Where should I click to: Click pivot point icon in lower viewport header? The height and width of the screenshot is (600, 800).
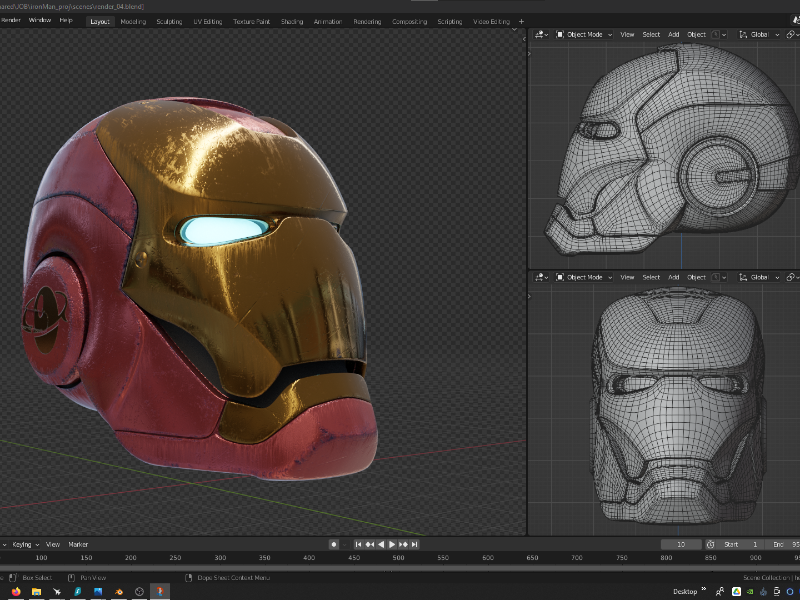[x=792, y=277]
